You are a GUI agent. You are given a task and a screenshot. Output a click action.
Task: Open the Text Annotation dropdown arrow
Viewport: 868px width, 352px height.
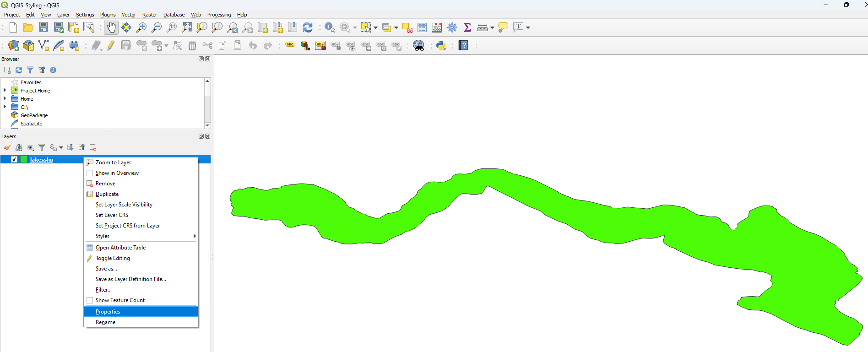coord(528,27)
